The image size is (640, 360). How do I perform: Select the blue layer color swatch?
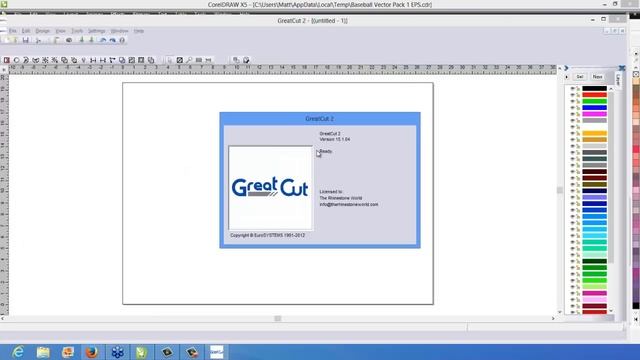coord(594,108)
